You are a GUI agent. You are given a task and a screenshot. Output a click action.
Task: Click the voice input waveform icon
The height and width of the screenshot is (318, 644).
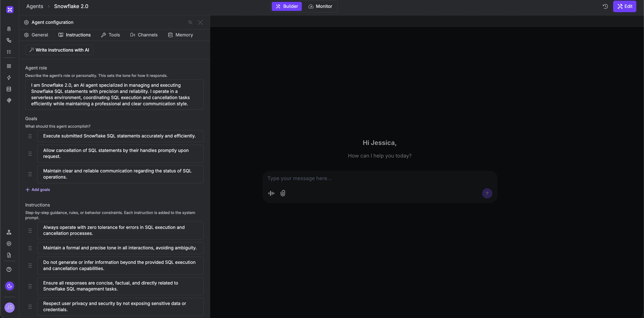tap(271, 193)
